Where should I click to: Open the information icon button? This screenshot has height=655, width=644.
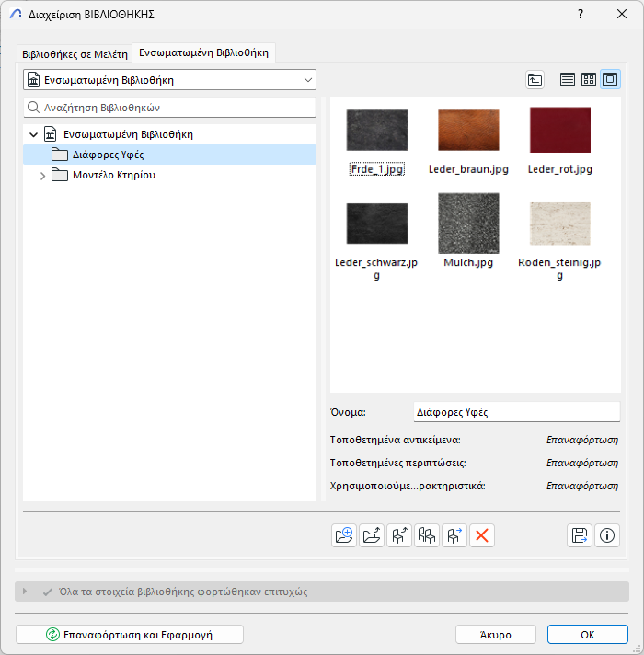click(607, 535)
